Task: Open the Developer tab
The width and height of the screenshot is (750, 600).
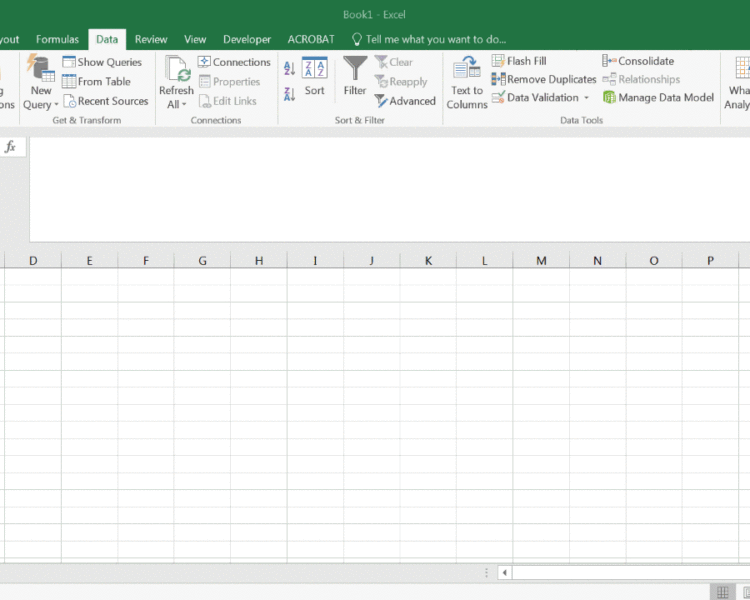Action: (246, 39)
